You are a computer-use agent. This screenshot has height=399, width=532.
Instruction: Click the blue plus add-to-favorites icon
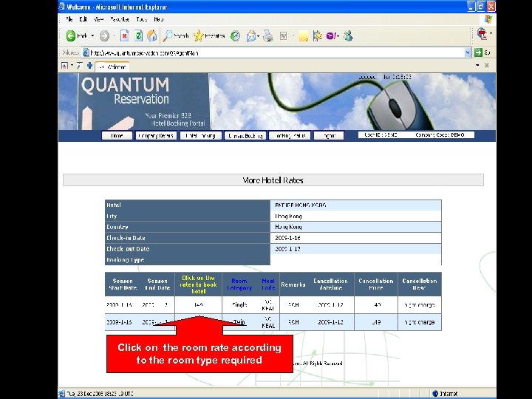[89, 66]
